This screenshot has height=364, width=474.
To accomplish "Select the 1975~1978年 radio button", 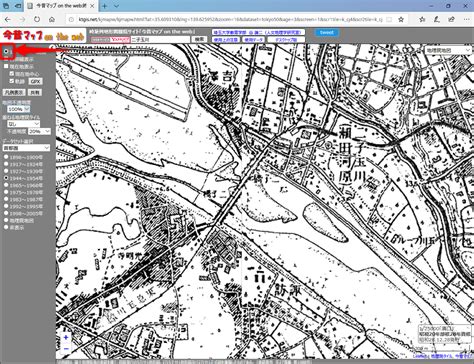I will (x=6, y=192).
